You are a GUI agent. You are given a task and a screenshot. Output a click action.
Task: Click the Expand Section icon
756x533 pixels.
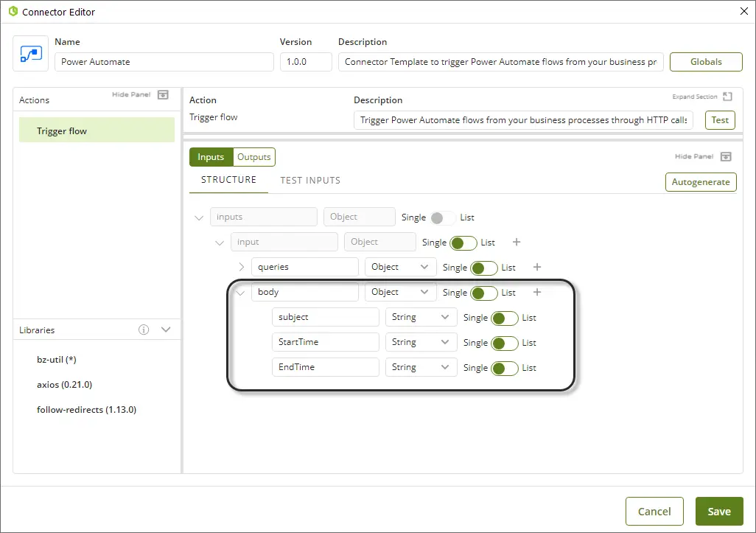click(727, 97)
